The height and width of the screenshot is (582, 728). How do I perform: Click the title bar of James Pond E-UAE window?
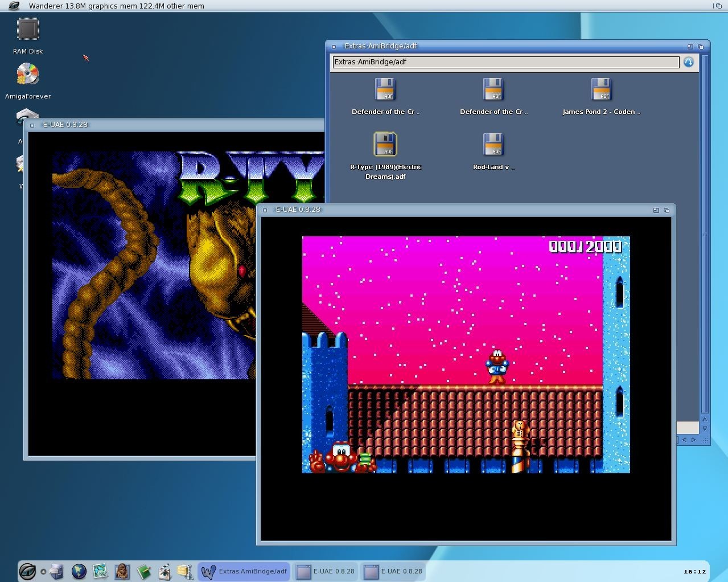466,210
